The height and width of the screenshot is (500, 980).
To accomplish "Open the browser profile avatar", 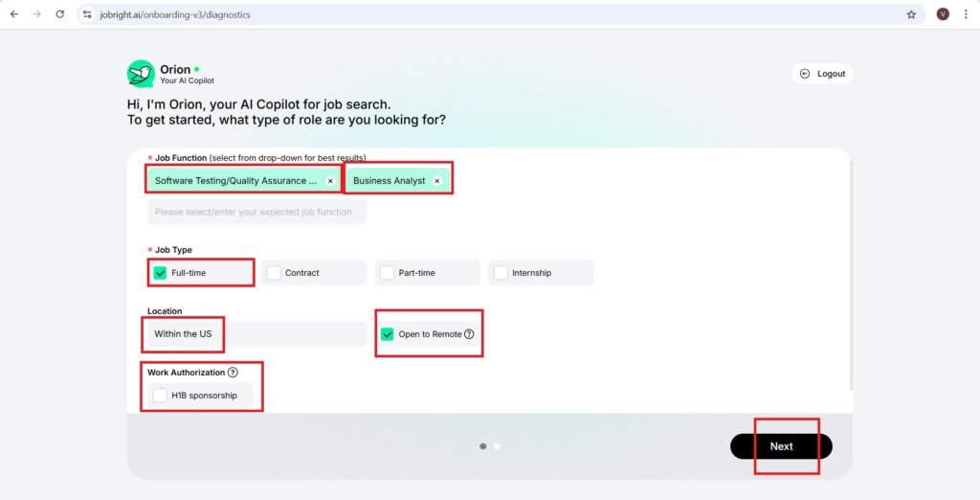I will point(943,14).
